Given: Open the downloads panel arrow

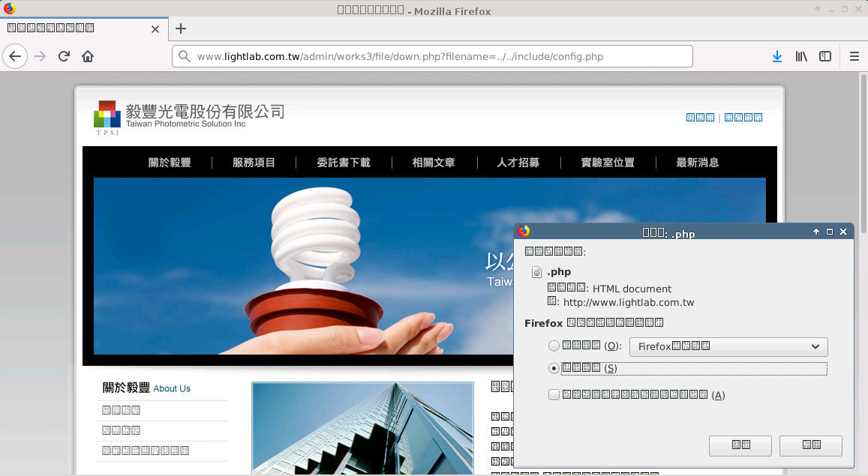Looking at the screenshot, I should pyautogui.click(x=777, y=56).
